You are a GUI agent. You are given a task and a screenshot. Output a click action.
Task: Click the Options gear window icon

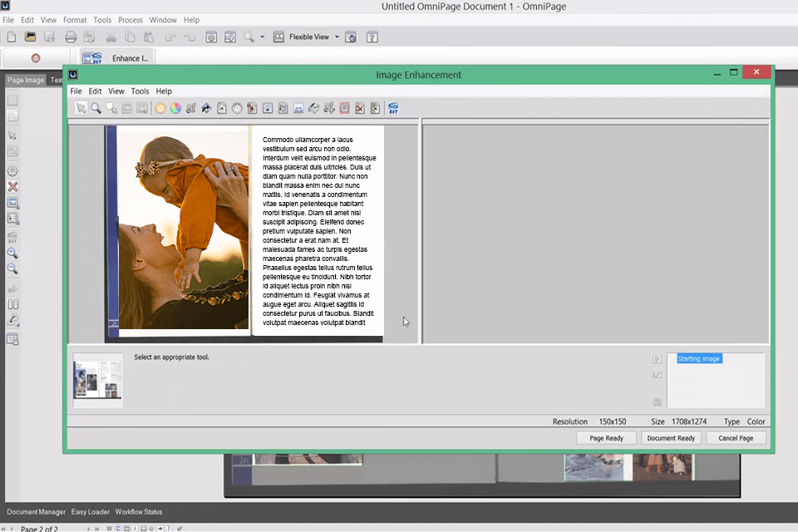point(211,37)
